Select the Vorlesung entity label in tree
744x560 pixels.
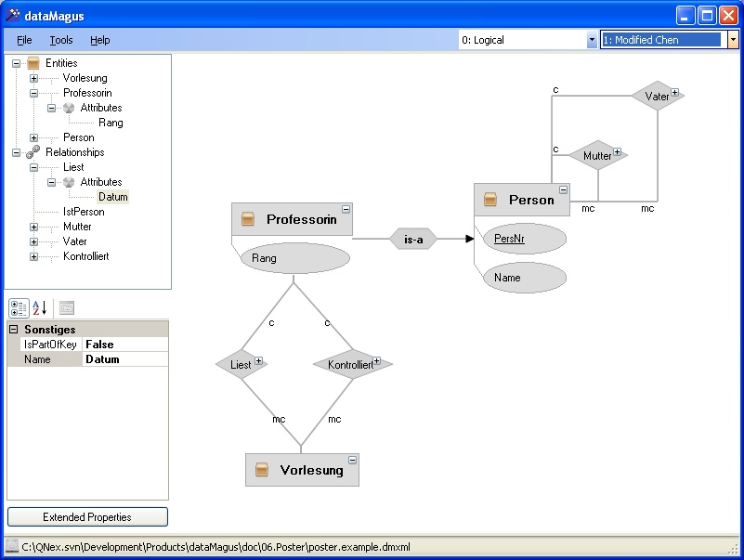85,78
